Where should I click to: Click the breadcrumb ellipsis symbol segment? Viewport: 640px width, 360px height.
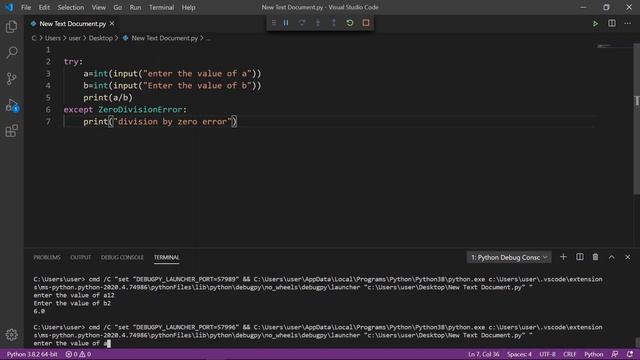pos(208,38)
